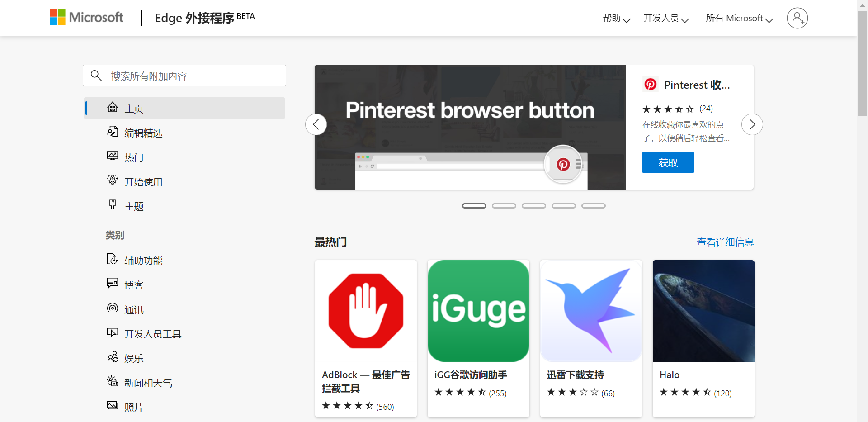
Task: Click the search magnifier icon
Action: [x=96, y=75]
